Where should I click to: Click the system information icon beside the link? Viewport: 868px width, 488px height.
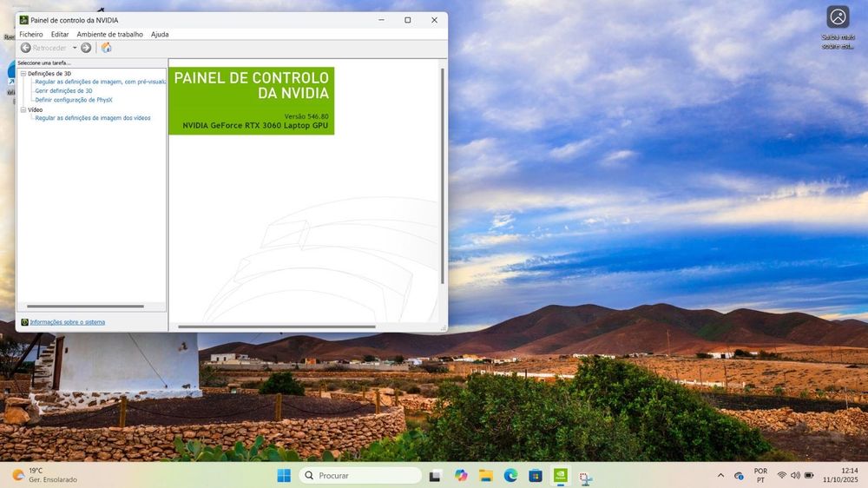click(24, 322)
